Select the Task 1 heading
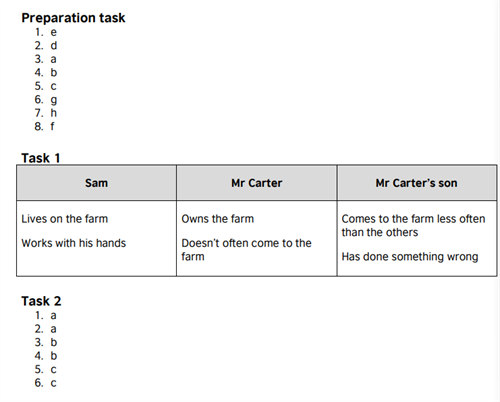Screen dimensions: 500x402 41,158
